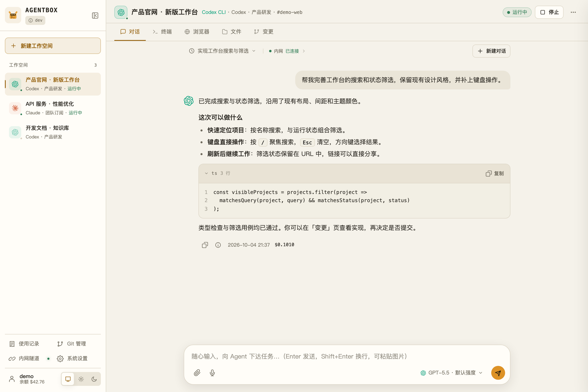Screen dimensions: 588x392
Task: Activate the microphone voice input
Action: pos(212,373)
